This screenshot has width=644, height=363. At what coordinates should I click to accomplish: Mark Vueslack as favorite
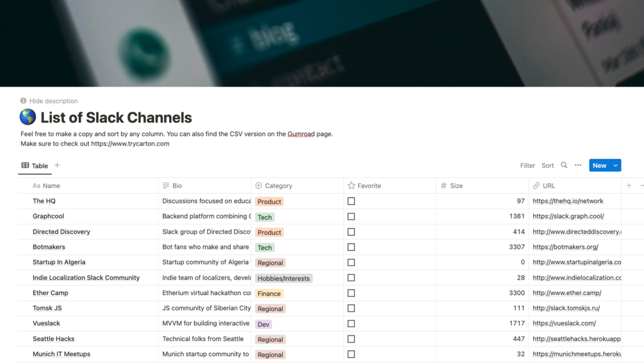click(x=351, y=323)
